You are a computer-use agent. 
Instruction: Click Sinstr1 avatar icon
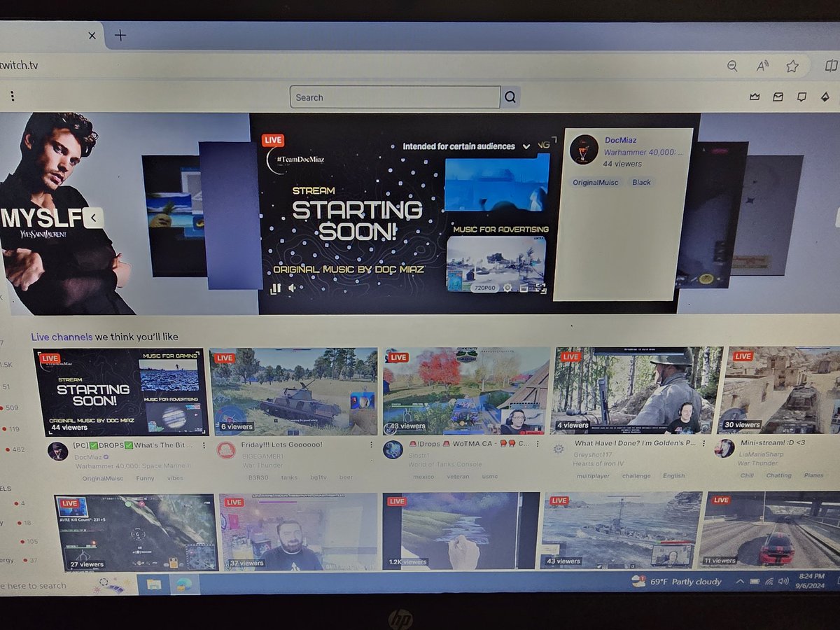(x=393, y=449)
